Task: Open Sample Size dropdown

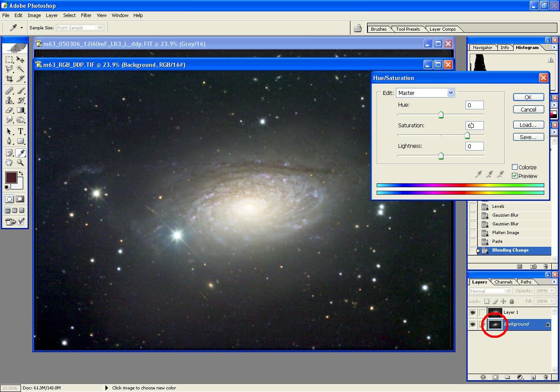Action: 100,28
